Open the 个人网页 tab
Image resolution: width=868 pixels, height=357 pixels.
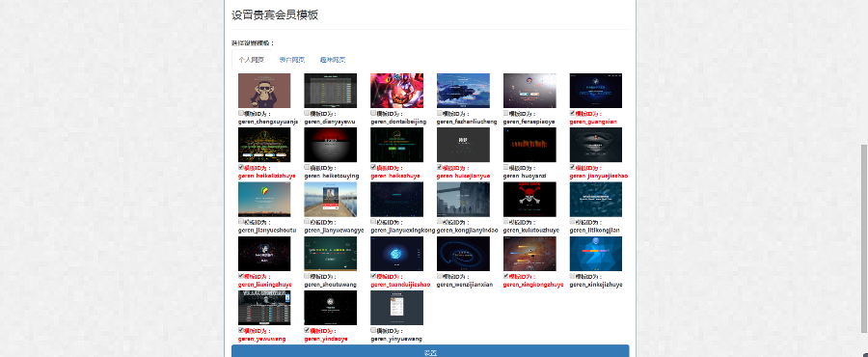click(x=252, y=60)
